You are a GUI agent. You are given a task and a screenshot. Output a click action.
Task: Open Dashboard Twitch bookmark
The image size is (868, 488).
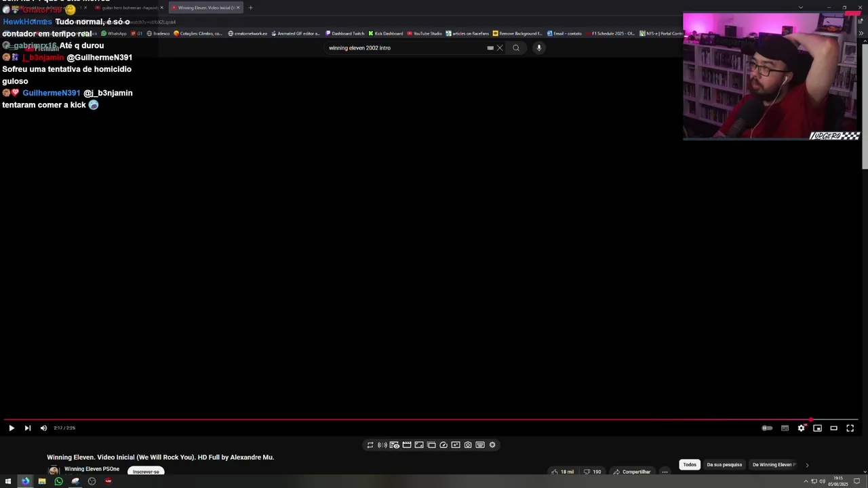point(344,33)
